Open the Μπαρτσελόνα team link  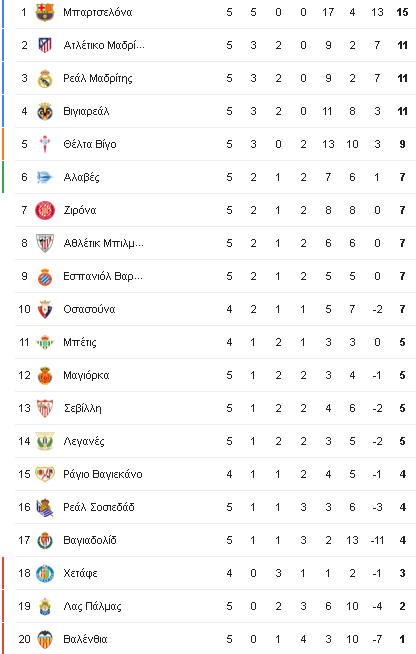pyautogui.click(x=98, y=12)
